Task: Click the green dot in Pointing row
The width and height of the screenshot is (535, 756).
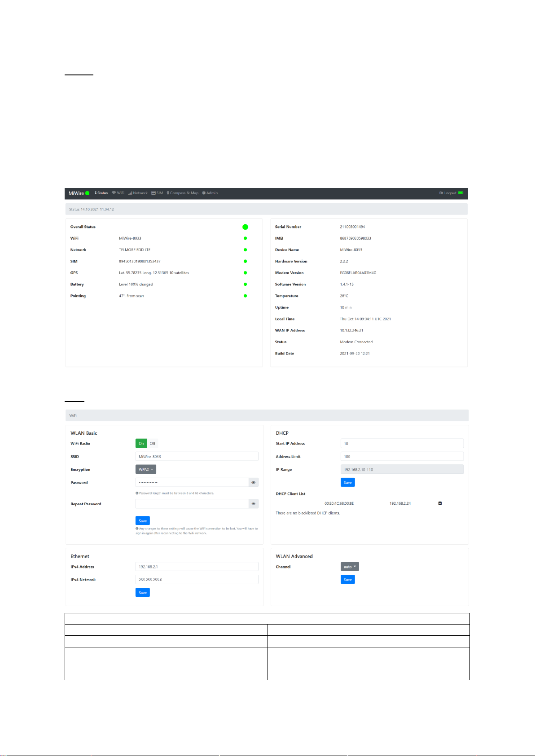Action: pos(245,296)
